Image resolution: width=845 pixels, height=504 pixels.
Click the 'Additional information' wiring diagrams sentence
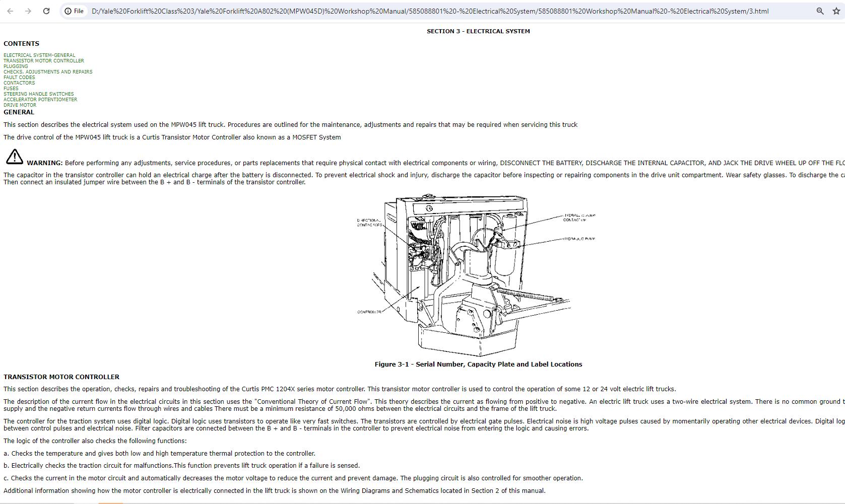pyautogui.click(x=275, y=491)
